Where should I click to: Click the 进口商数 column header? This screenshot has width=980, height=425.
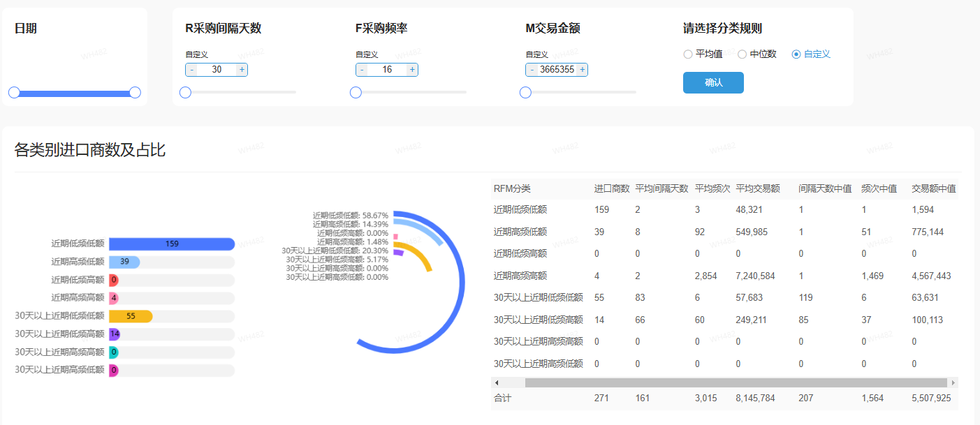(x=611, y=189)
